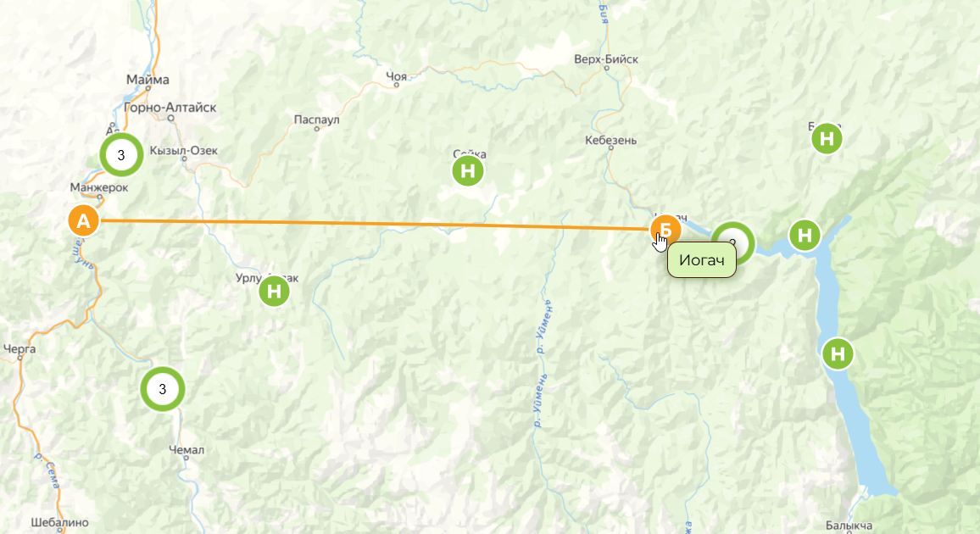Image resolution: width=980 pixels, height=534 pixels.
Task: Click the orange route end marker Б
Action: (665, 230)
